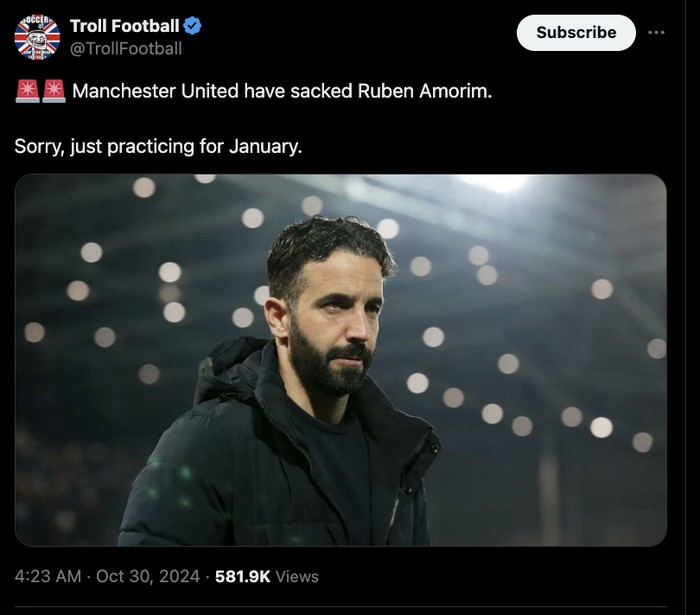Visit the @TrollFootball handle link
The height and width of the screenshot is (615, 700).
[x=125, y=47]
